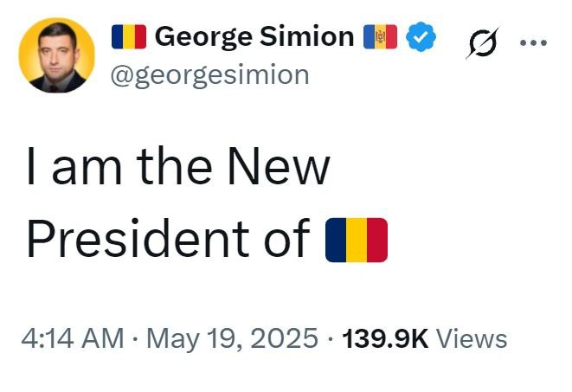The width and height of the screenshot is (572, 392).
Task: Click the word "New" in the tweet
Action: (283, 166)
